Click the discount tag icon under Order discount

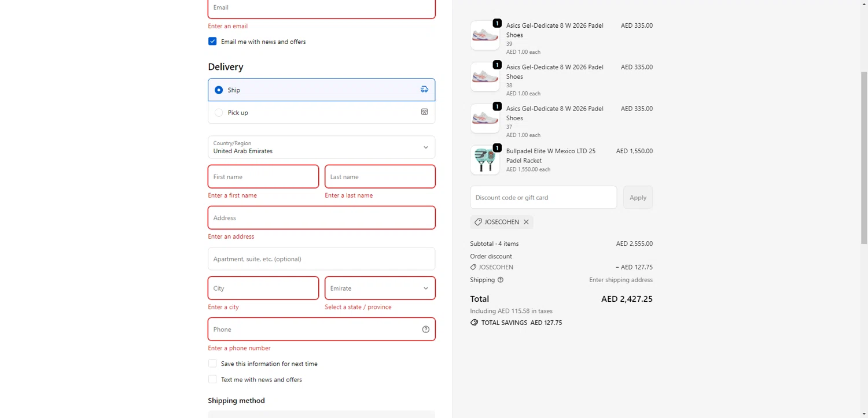click(473, 267)
